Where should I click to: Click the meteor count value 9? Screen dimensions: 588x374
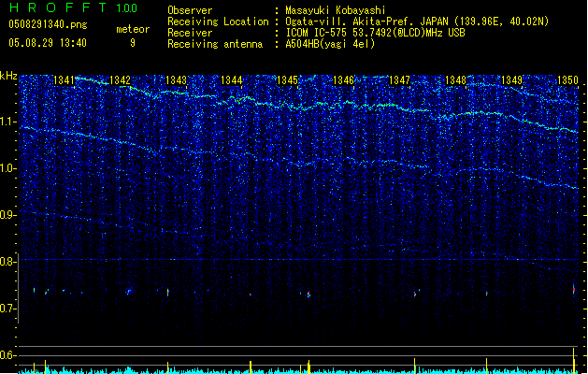(x=132, y=43)
